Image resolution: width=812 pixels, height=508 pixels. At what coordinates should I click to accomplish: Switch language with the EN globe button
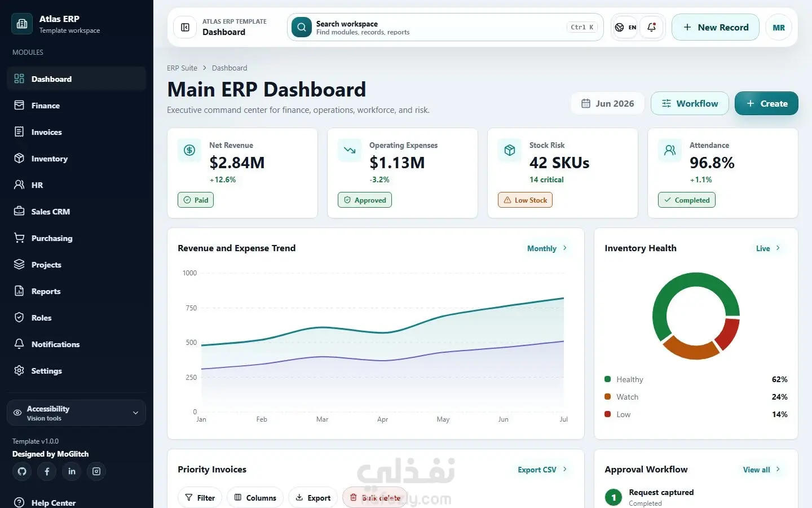(x=625, y=27)
